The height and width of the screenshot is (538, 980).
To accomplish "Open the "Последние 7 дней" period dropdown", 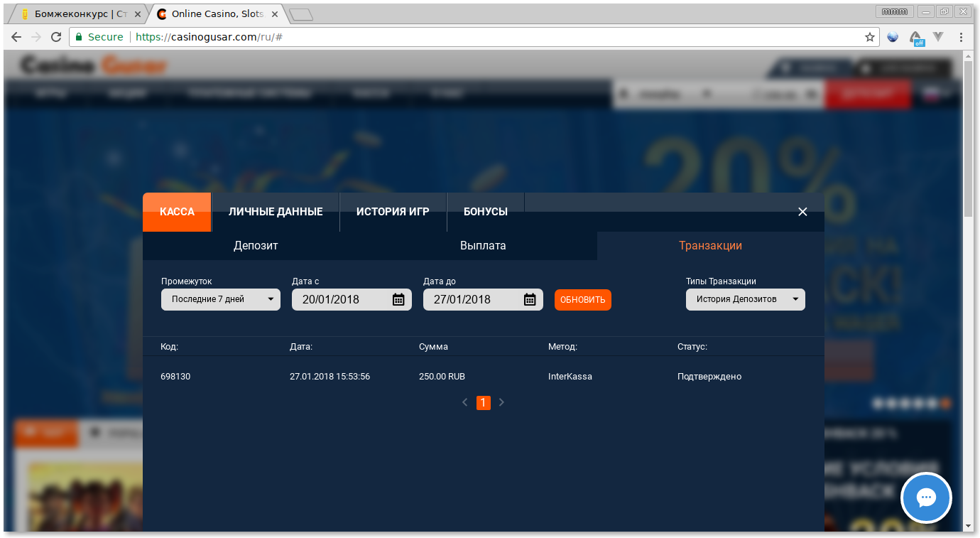I will 220,299.
